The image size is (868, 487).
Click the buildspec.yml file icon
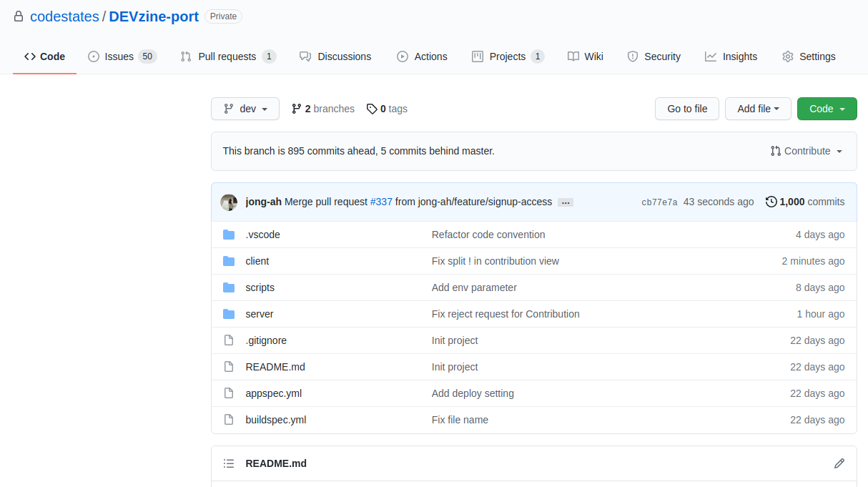[x=229, y=420]
